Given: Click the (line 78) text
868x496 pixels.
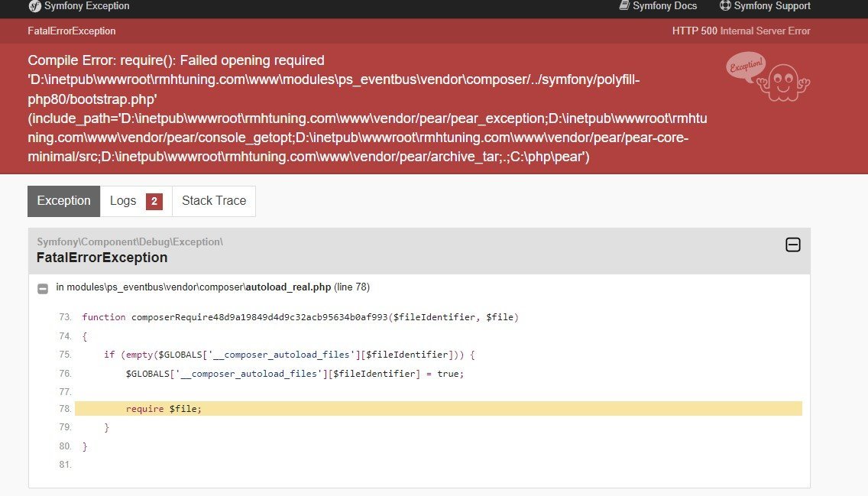Looking at the screenshot, I should [352, 287].
